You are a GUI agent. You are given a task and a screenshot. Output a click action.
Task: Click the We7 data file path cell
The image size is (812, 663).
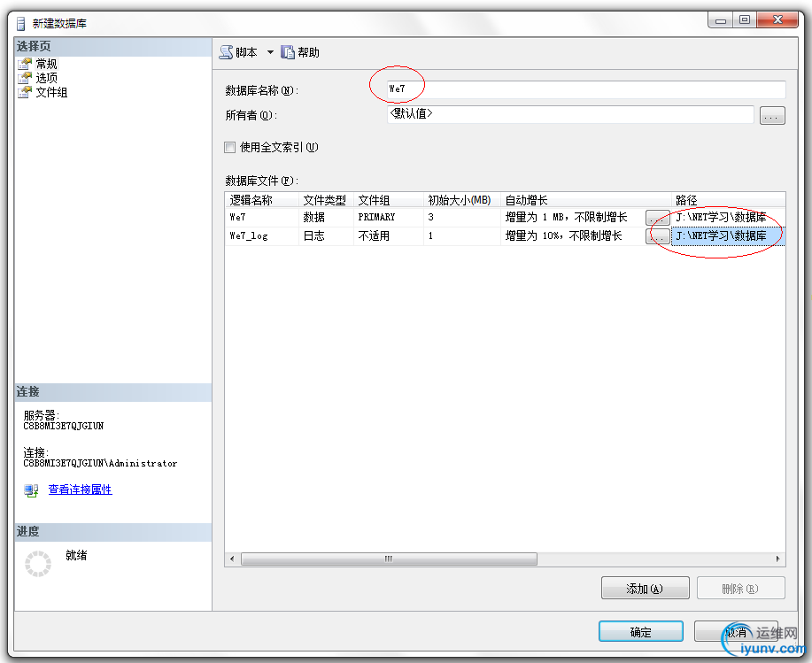728,218
